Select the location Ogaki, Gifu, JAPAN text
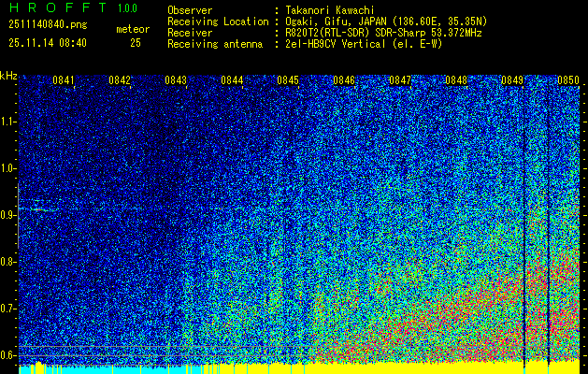This screenshot has width=588, height=374. click(386, 22)
